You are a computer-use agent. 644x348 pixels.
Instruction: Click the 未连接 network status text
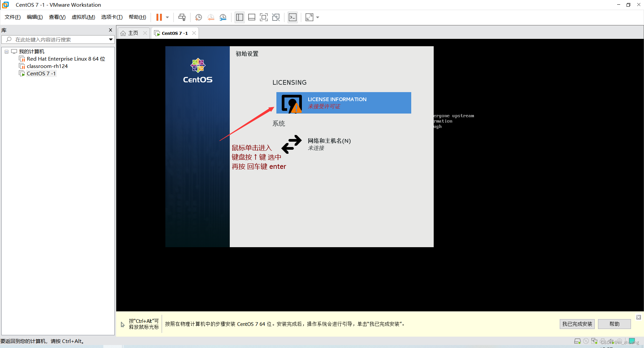click(x=316, y=148)
